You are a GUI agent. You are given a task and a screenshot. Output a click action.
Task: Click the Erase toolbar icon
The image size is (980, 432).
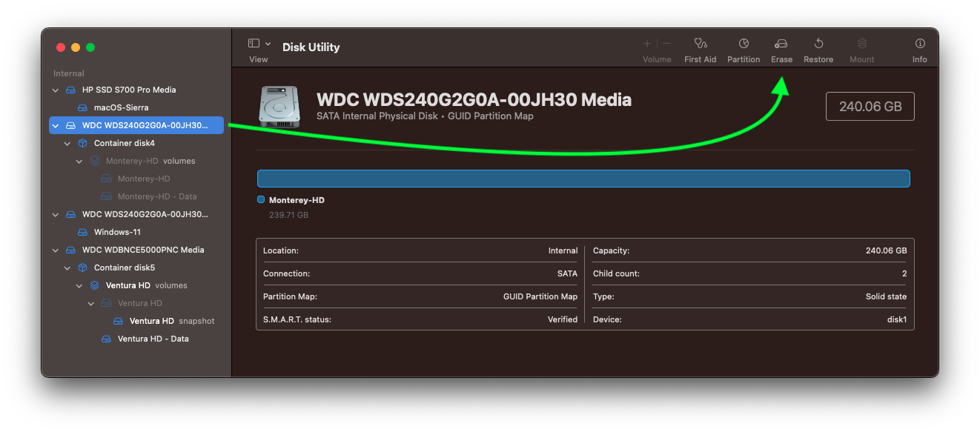tap(781, 44)
